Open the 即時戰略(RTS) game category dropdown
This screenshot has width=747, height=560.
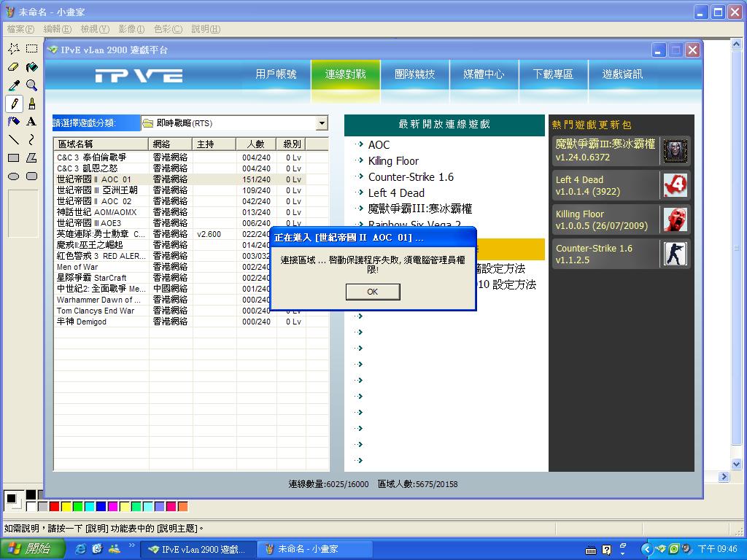tap(322, 123)
